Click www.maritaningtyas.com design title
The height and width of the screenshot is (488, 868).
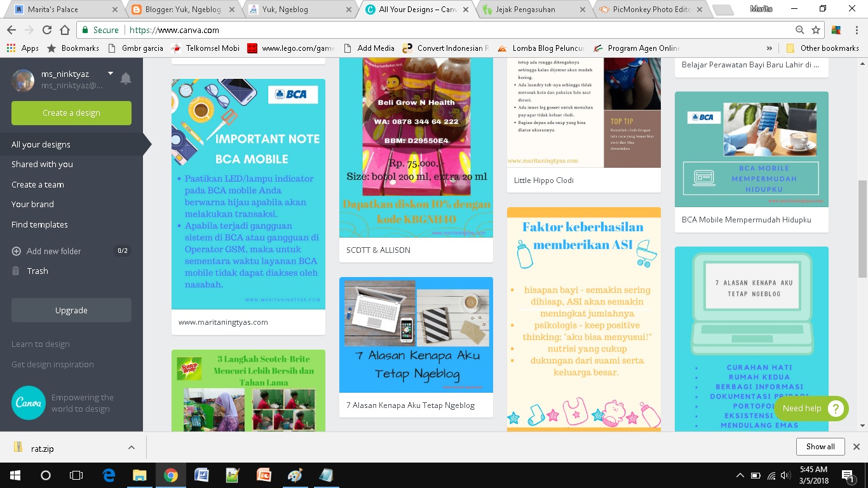coord(223,322)
